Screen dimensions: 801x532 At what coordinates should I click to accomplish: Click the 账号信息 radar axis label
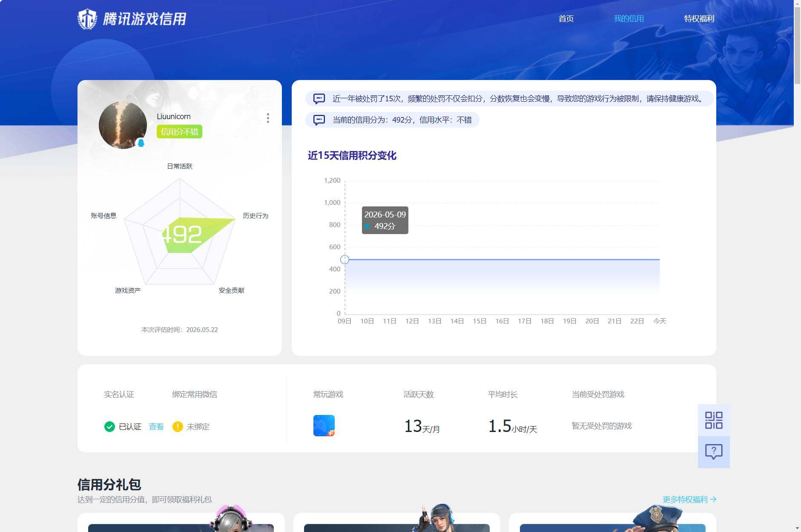[x=103, y=216]
